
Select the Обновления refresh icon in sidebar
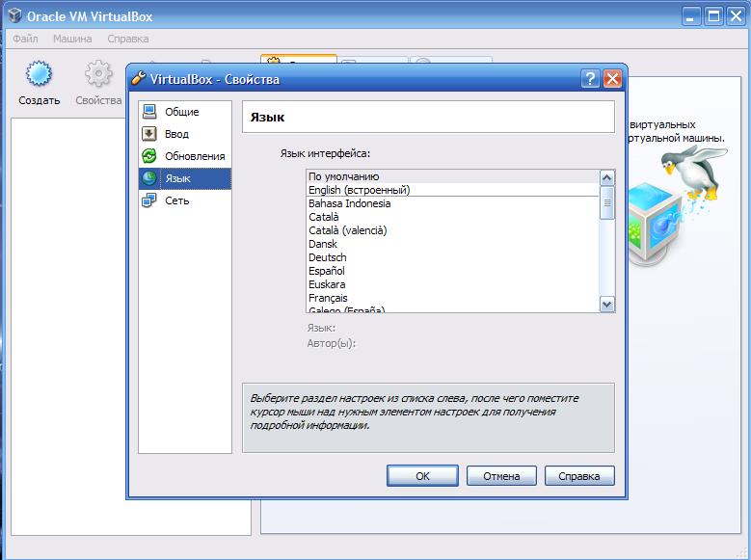point(149,156)
